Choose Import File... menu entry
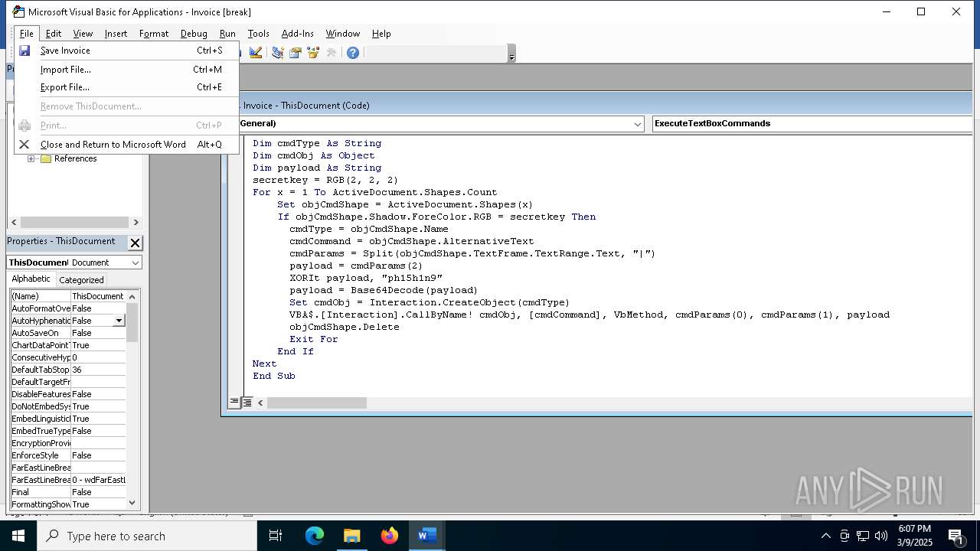Screen dimensions: 980x551 126,70
